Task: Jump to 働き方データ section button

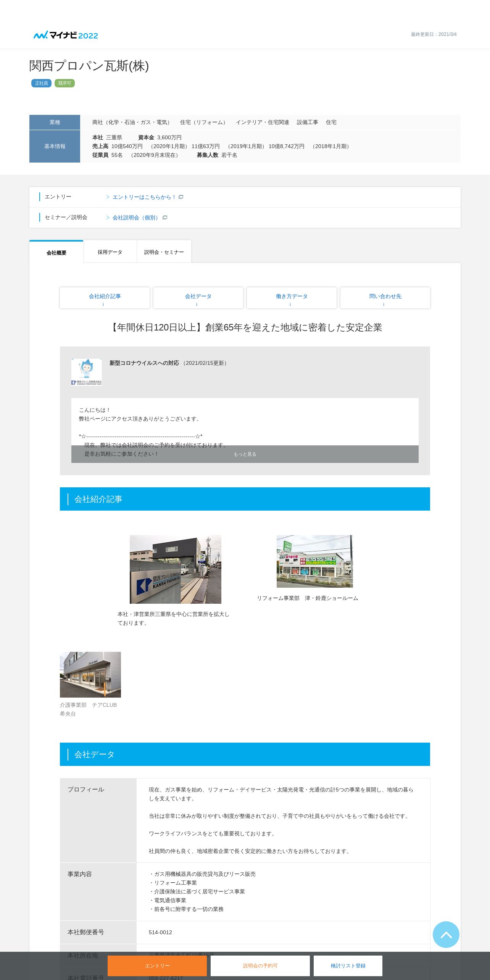Action: [x=292, y=298]
